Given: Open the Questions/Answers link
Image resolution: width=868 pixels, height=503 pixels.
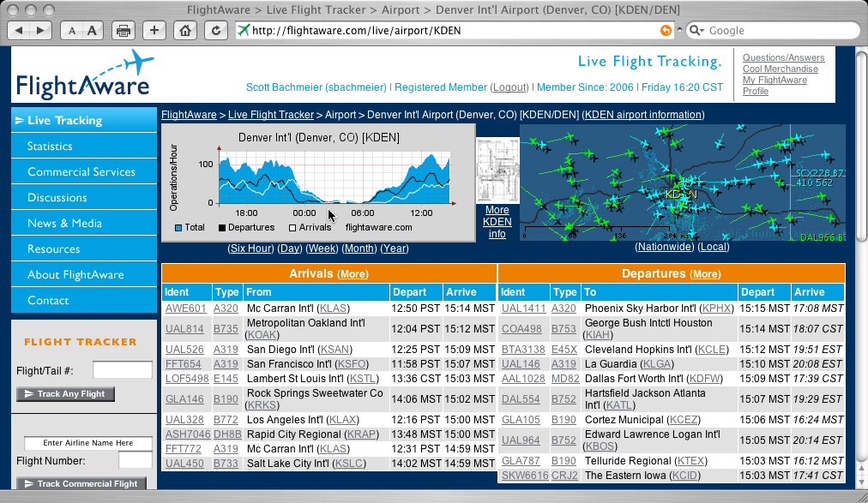Looking at the screenshot, I should pyautogui.click(x=783, y=57).
